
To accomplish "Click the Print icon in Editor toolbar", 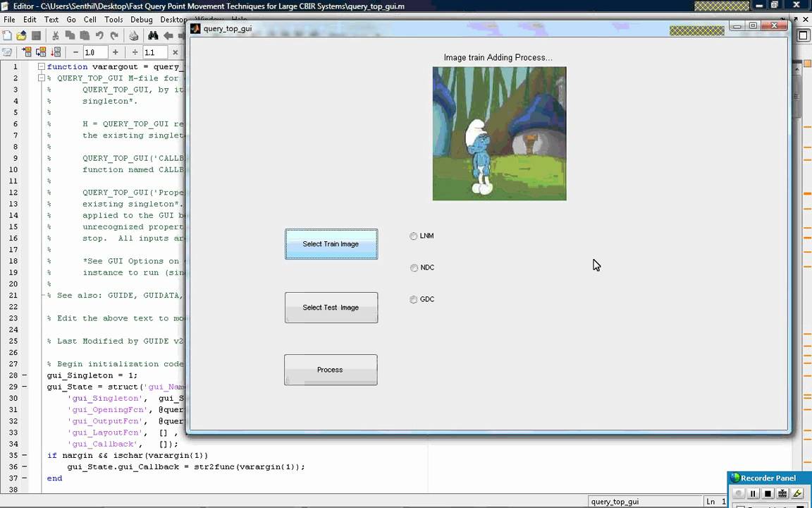I will [x=134, y=35].
